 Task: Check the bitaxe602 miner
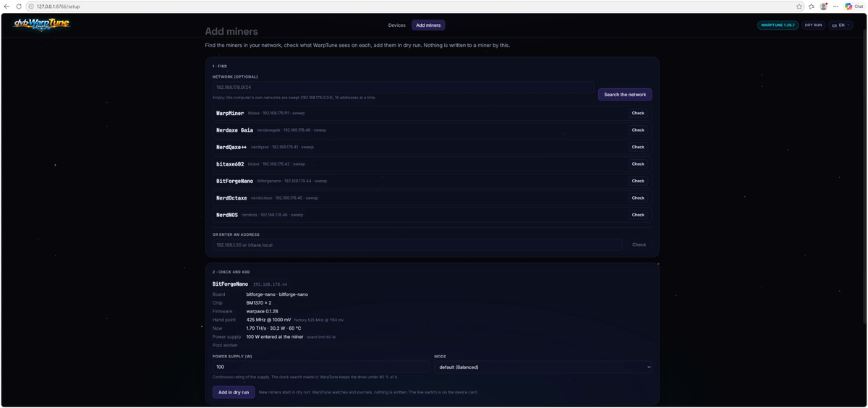coord(638,164)
